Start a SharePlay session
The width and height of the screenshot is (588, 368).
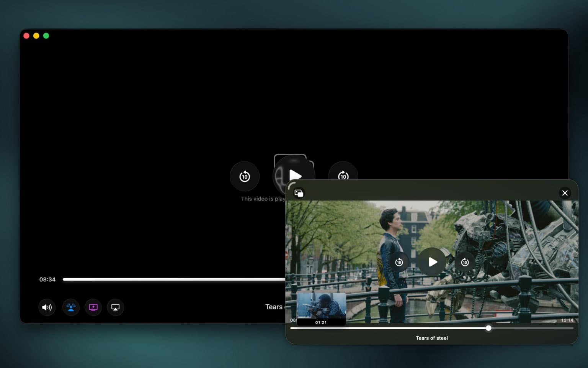click(x=70, y=307)
